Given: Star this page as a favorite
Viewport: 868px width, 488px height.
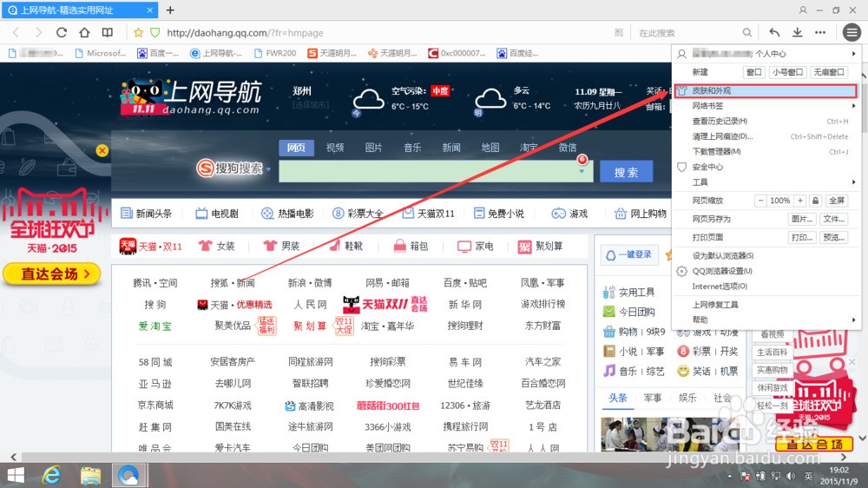Looking at the screenshot, I should click(x=138, y=33).
